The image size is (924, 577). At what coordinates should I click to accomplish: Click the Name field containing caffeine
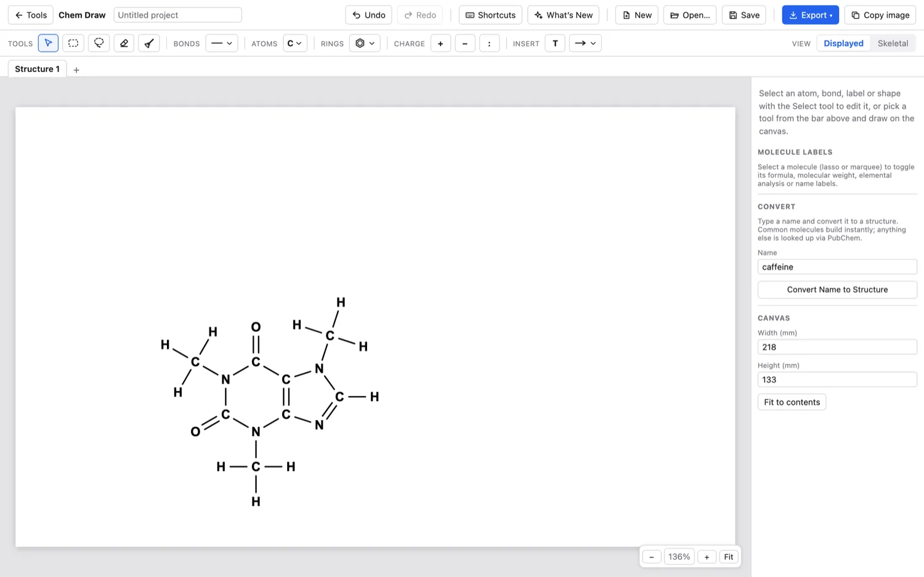(x=837, y=267)
